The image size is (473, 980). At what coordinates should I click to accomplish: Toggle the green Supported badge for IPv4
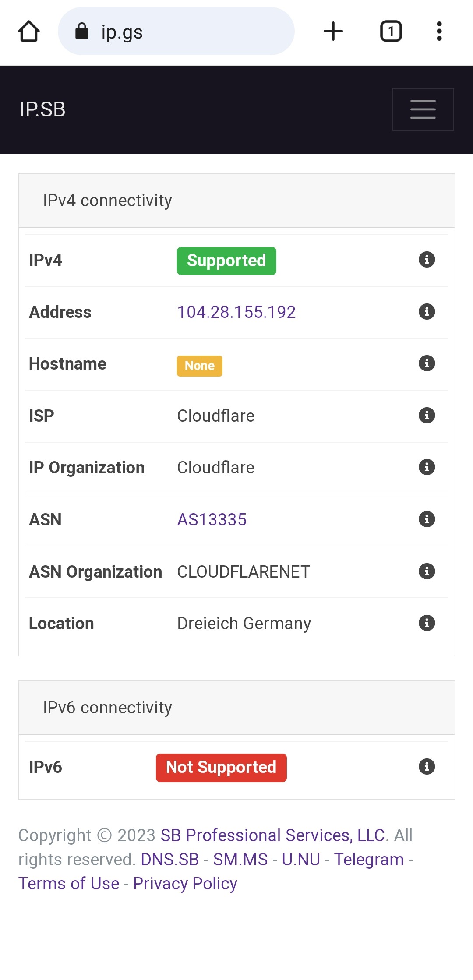pyautogui.click(x=226, y=260)
